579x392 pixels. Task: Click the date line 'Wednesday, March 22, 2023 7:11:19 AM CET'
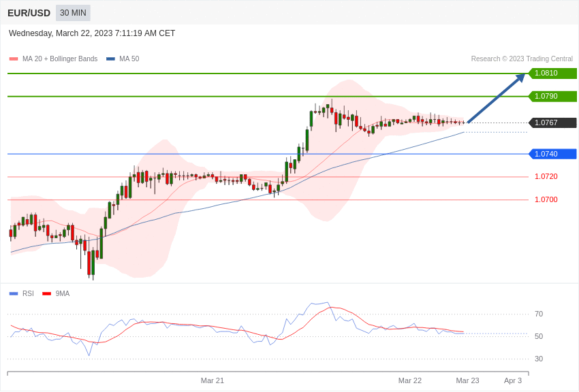tap(92, 33)
